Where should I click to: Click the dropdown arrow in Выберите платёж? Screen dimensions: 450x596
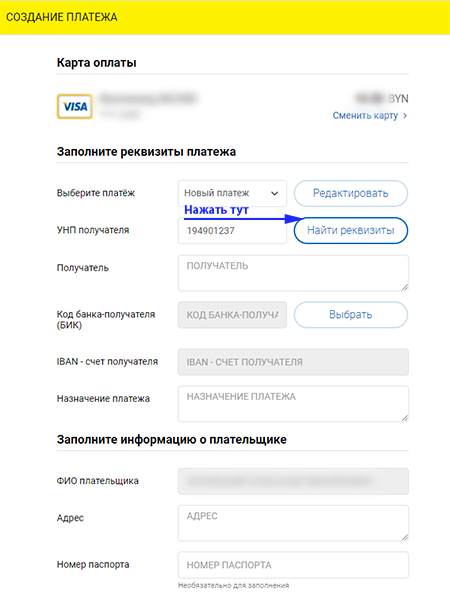point(274,193)
